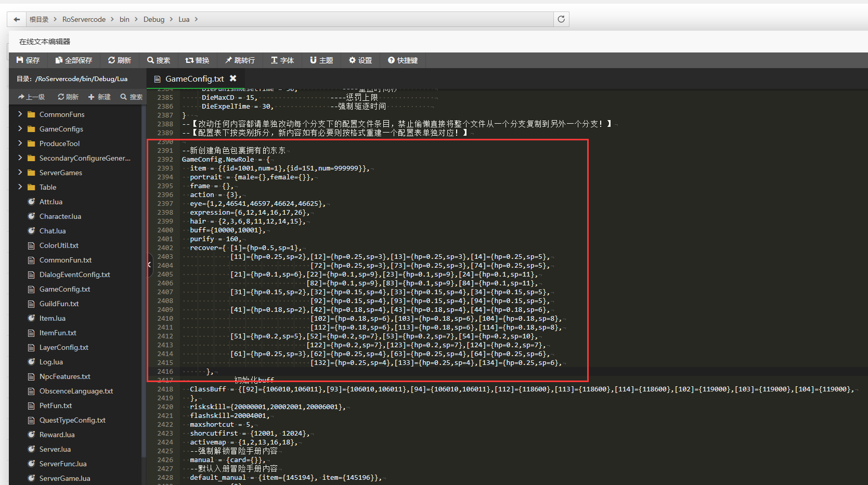
Task: Close the GameConfig.txt tab
Action: click(x=233, y=78)
